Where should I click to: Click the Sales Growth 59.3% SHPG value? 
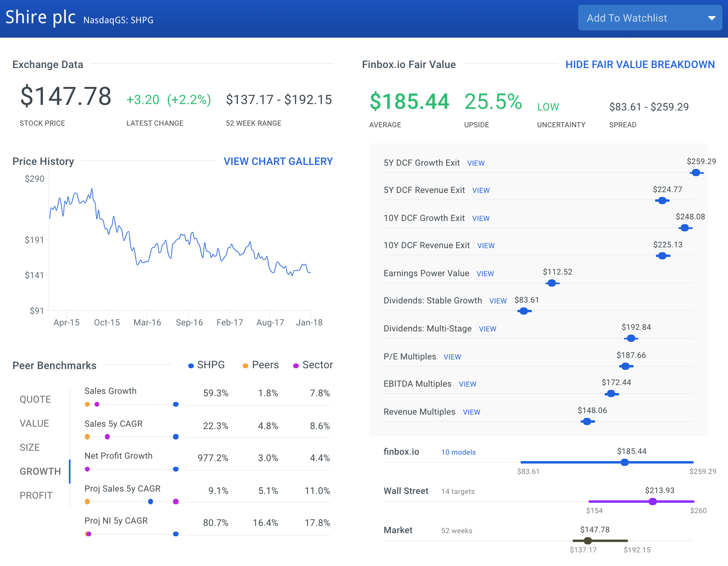pos(216,393)
